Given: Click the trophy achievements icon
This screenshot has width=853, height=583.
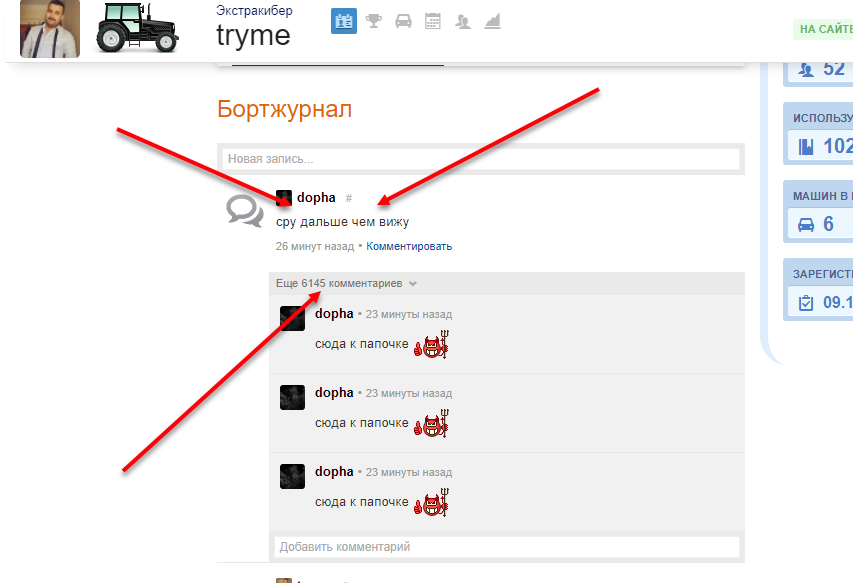Looking at the screenshot, I should click(x=374, y=21).
